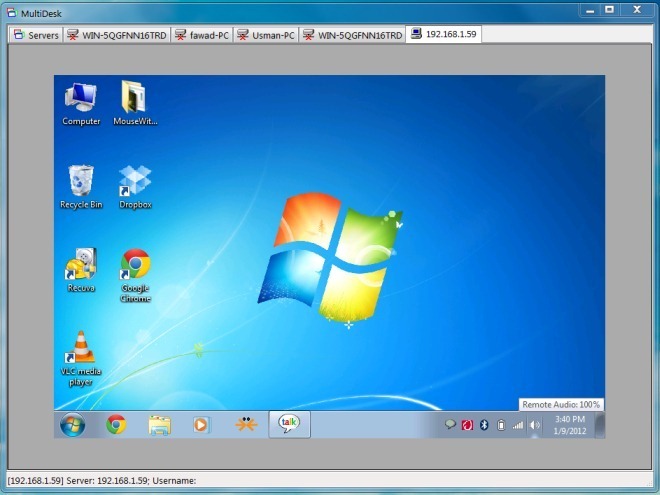Click Chrome in the remote taskbar
This screenshot has width=660, height=495.
116,424
